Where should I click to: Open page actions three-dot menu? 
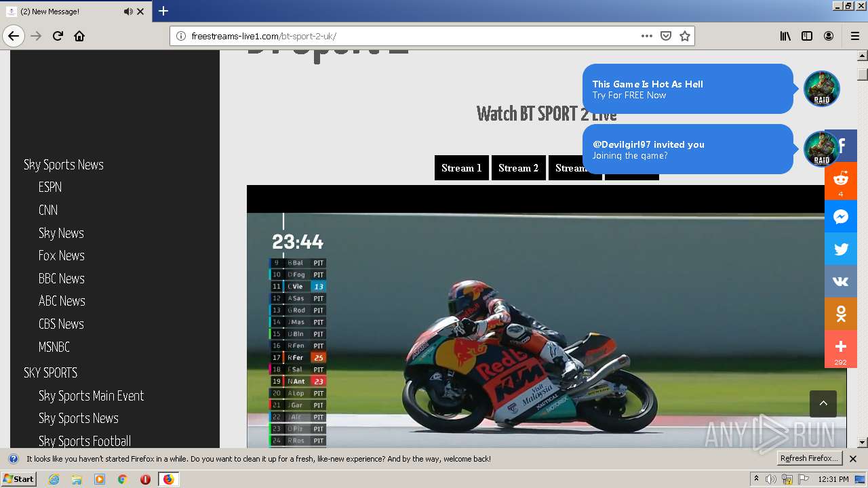coord(647,36)
